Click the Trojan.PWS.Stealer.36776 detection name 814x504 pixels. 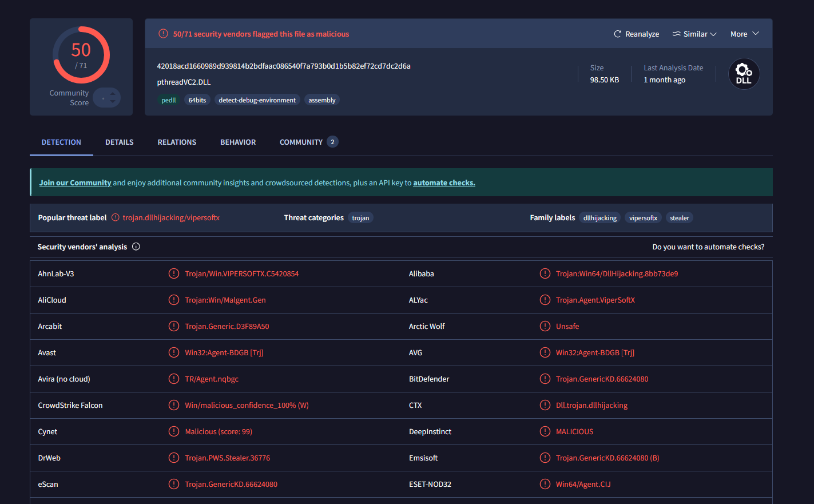(x=228, y=458)
